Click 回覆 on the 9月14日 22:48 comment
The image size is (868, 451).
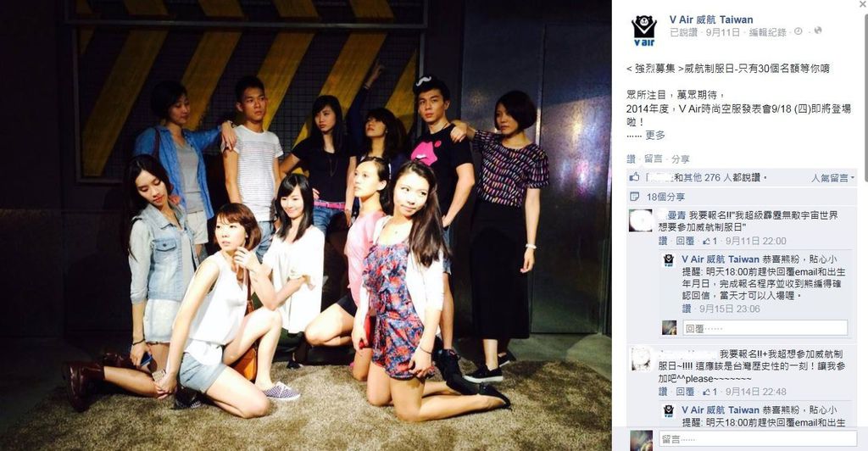(x=685, y=392)
